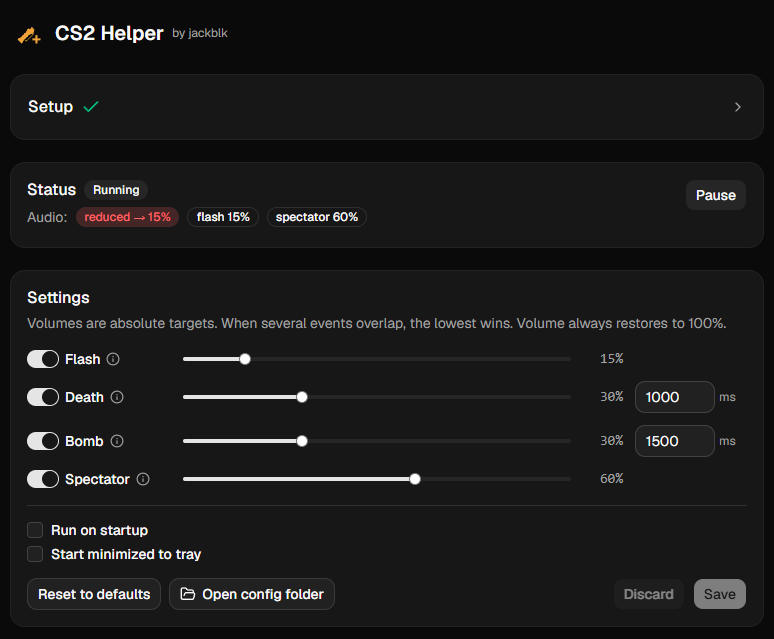Click the Death volume slider handle
Image resolution: width=774 pixels, height=639 pixels.
pos(302,397)
